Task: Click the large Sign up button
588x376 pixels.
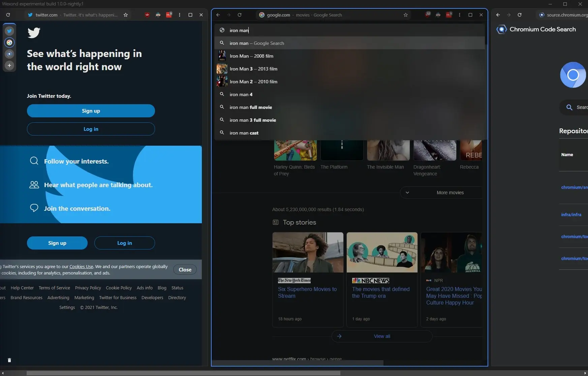Action: click(91, 111)
